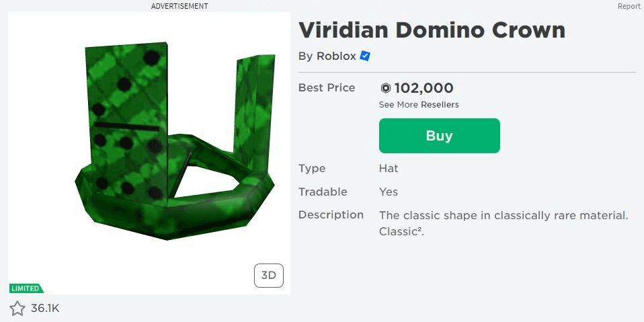Click the Viridian Domino Crown title
The height and width of the screenshot is (322, 644).
tap(432, 30)
